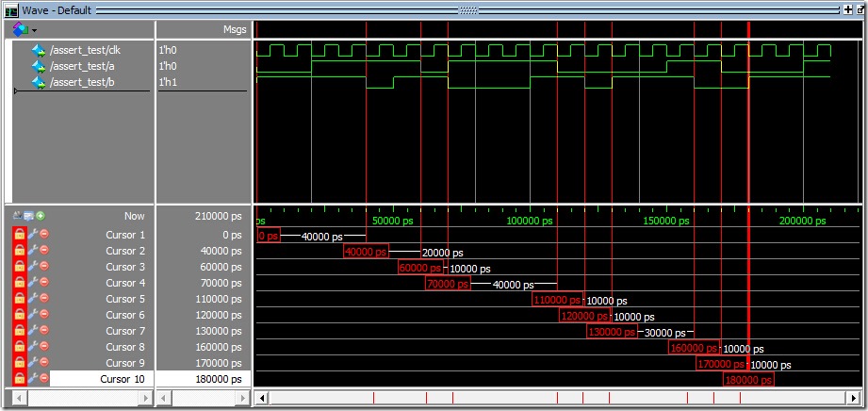Click the Wave window icon in title bar
This screenshot has width=868, height=411.
(x=11, y=10)
